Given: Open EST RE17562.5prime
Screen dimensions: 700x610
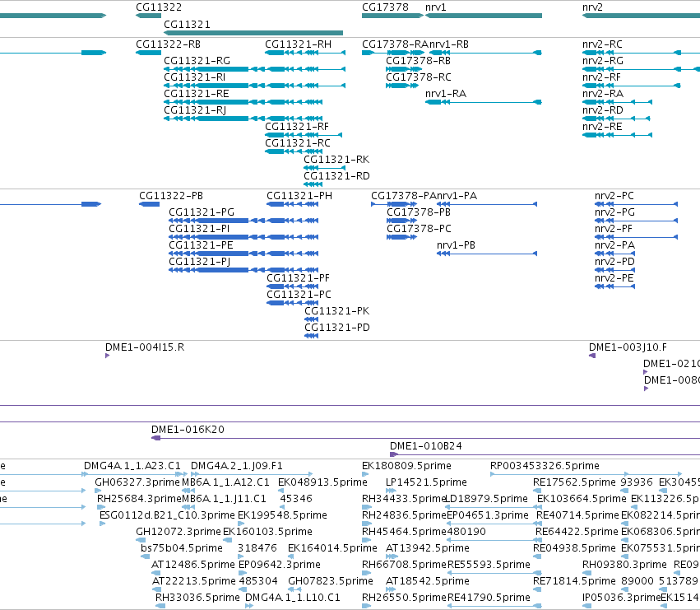Looking at the screenshot, I should tap(537, 491).
